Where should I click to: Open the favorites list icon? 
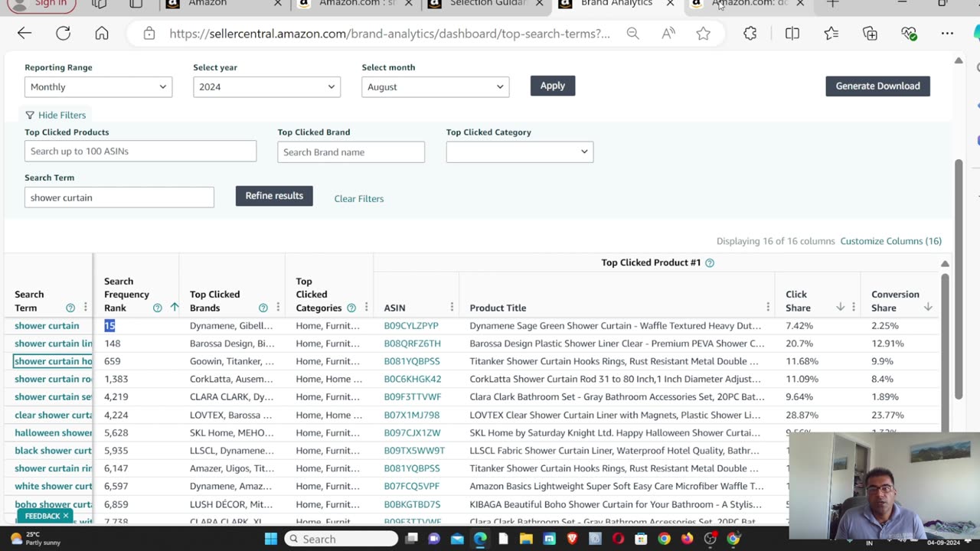(x=831, y=34)
